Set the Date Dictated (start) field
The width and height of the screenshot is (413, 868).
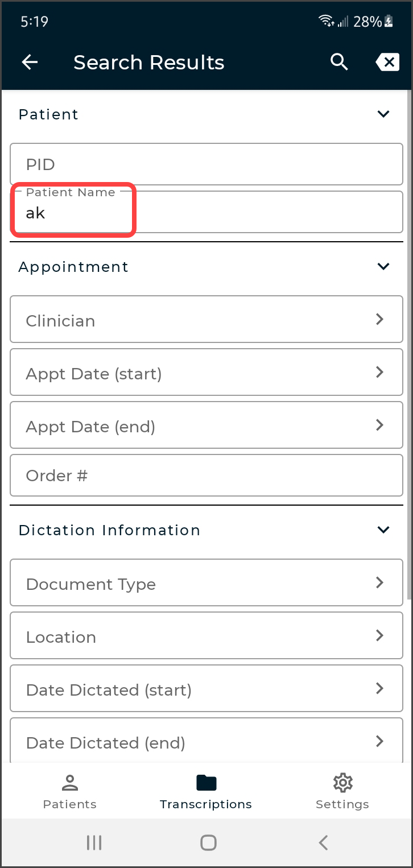coord(206,689)
